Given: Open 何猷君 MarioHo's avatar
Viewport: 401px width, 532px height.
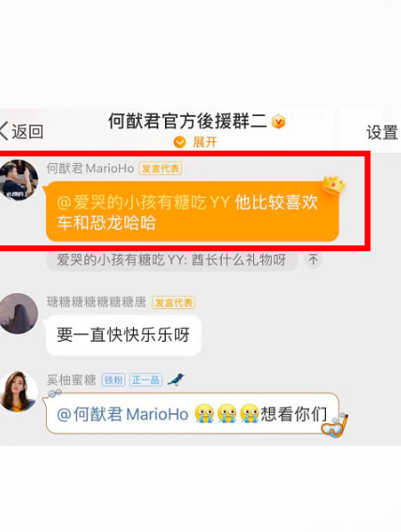Looking at the screenshot, I should coord(19,180).
